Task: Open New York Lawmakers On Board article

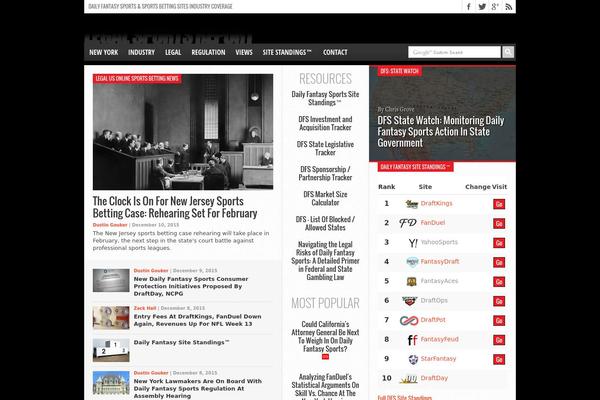Action: point(197,389)
